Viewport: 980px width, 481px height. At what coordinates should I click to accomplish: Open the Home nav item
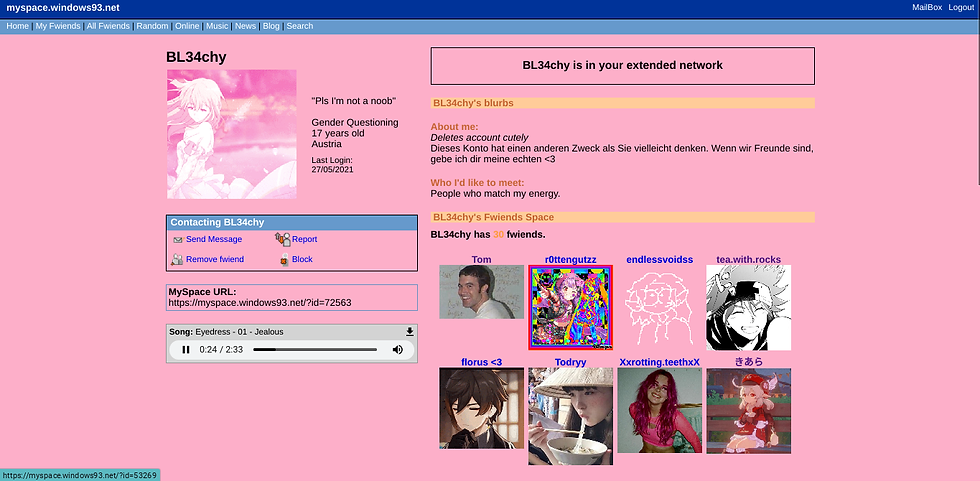[18, 26]
